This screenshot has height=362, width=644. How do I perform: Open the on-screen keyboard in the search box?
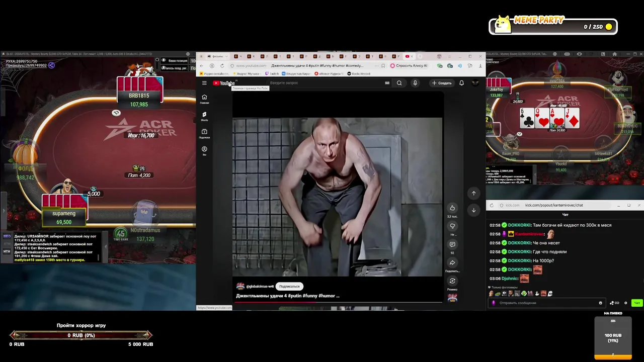(x=387, y=83)
